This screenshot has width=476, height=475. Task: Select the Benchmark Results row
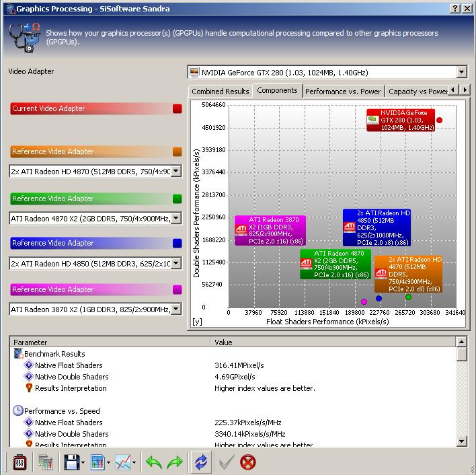(x=233, y=353)
